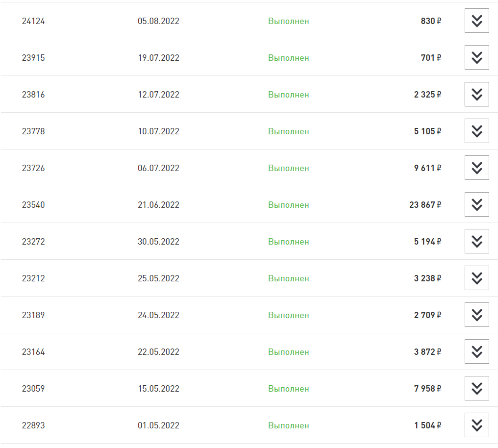This screenshot has height=448, width=498.
Task: Click chevron icon beside 3 238 ₽
Action: tap(476, 278)
